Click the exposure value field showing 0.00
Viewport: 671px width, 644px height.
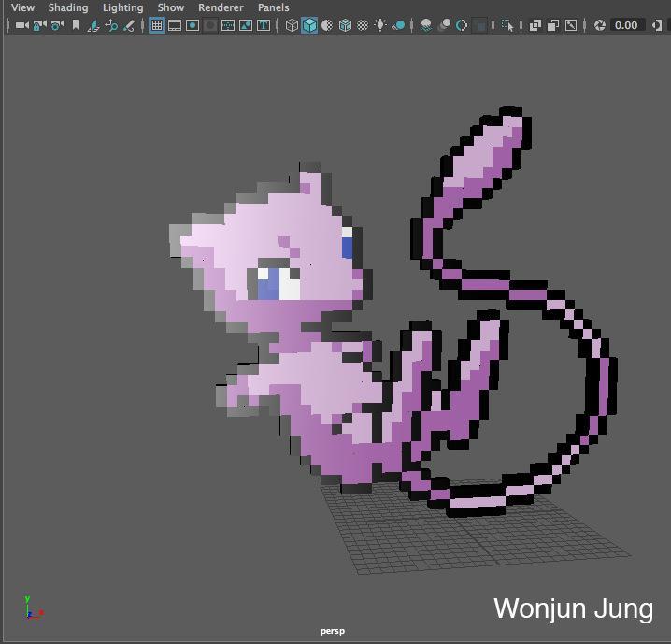[x=625, y=25]
